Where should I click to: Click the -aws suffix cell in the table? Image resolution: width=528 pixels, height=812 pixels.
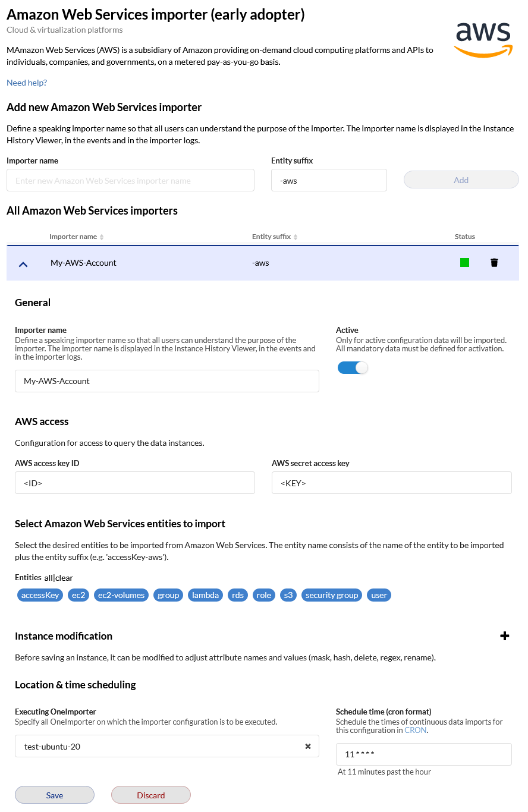tap(260, 263)
